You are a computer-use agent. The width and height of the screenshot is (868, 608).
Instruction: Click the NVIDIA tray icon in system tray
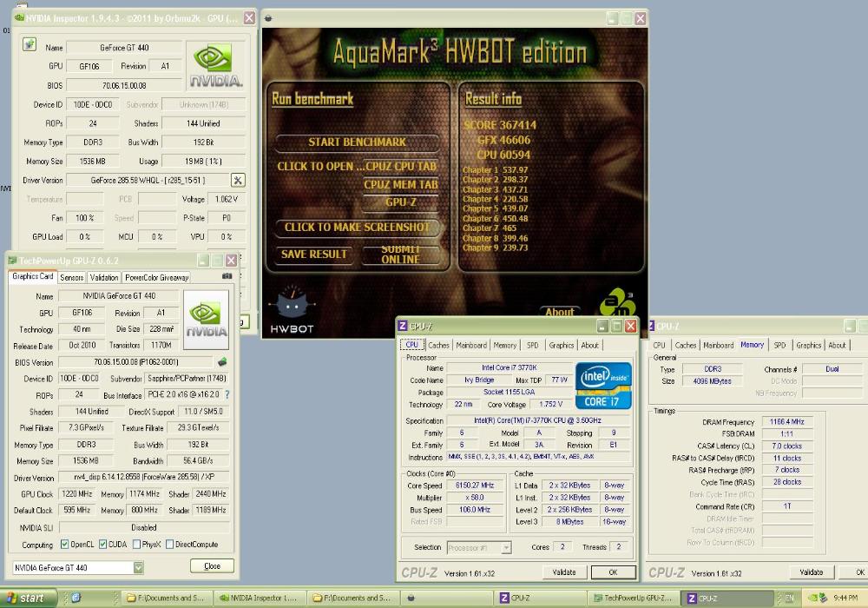pyautogui.click(x=812, y=598)
